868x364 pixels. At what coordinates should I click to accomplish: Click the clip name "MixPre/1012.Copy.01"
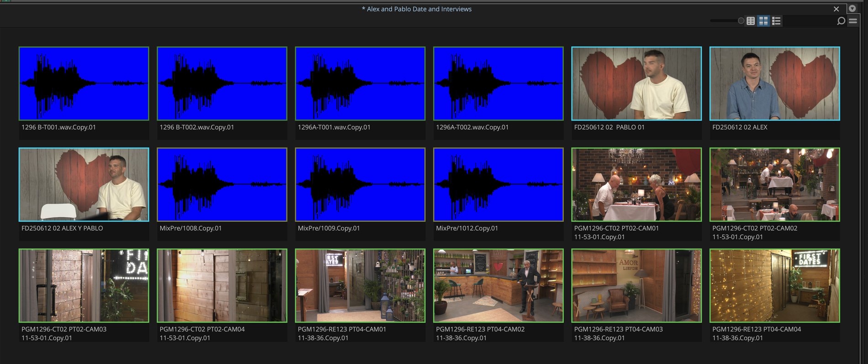[467, 228]
